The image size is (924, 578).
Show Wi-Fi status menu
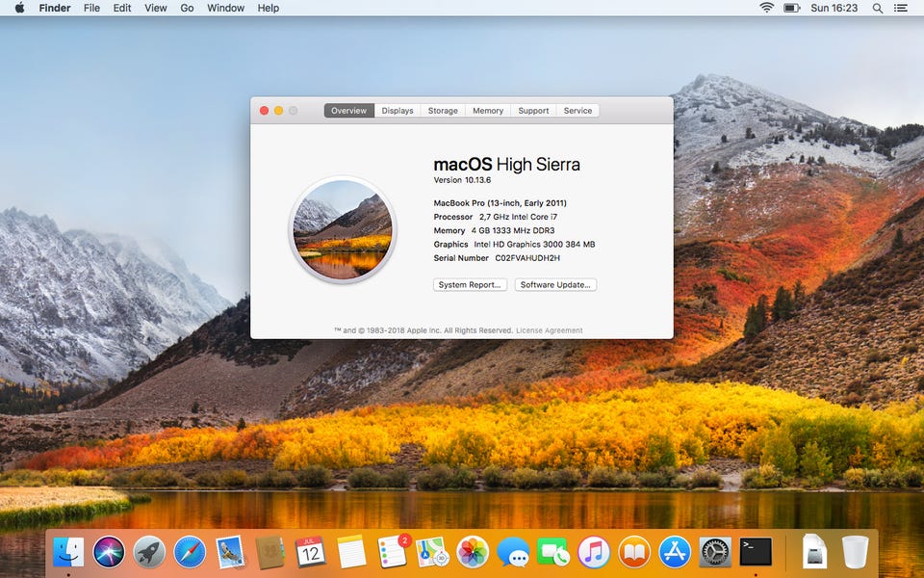point(767,8)
